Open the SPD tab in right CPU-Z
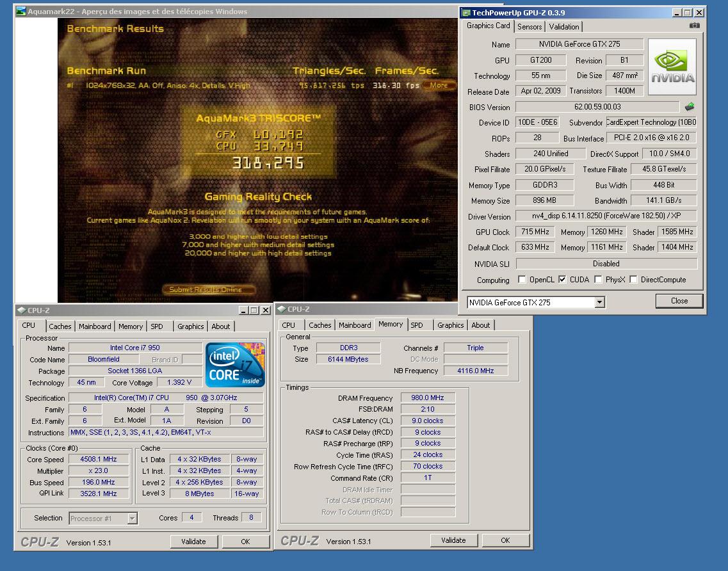 (x=417, y=325)
